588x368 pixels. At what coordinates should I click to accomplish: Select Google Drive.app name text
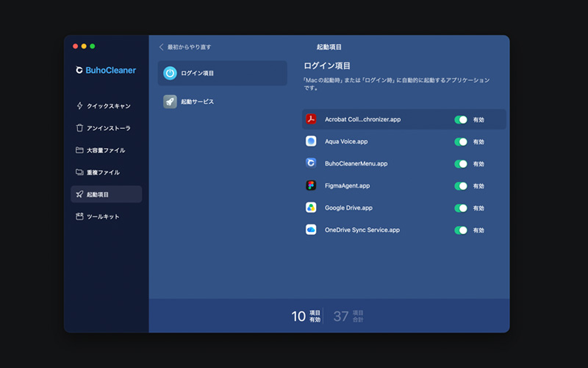pyautogui.click(x=348, y=208)
